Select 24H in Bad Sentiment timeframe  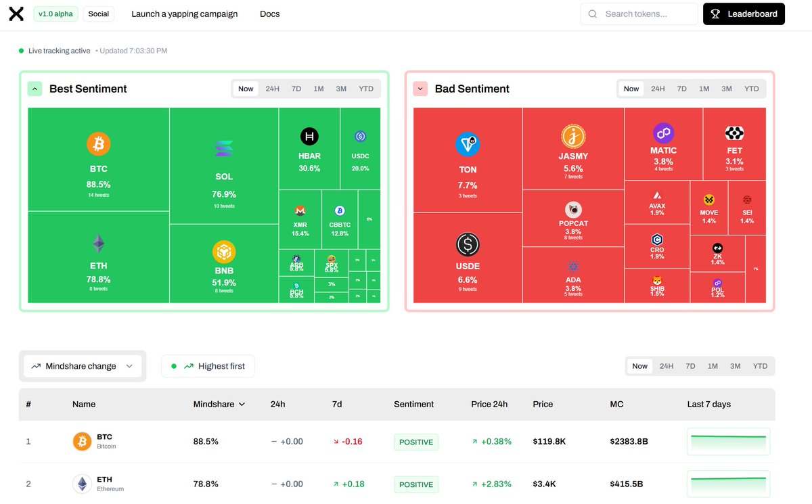(658, 89)
